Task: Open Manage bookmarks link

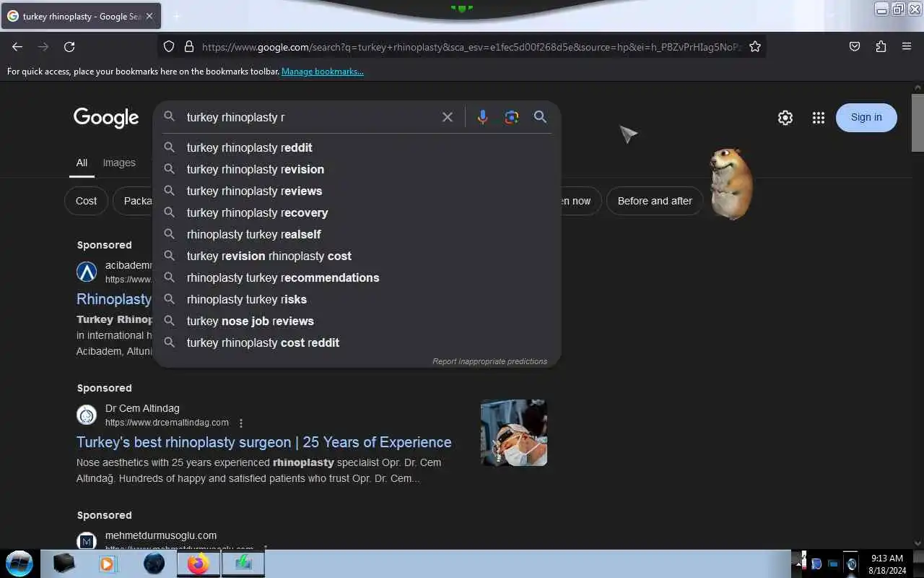Action: point(323,72)
